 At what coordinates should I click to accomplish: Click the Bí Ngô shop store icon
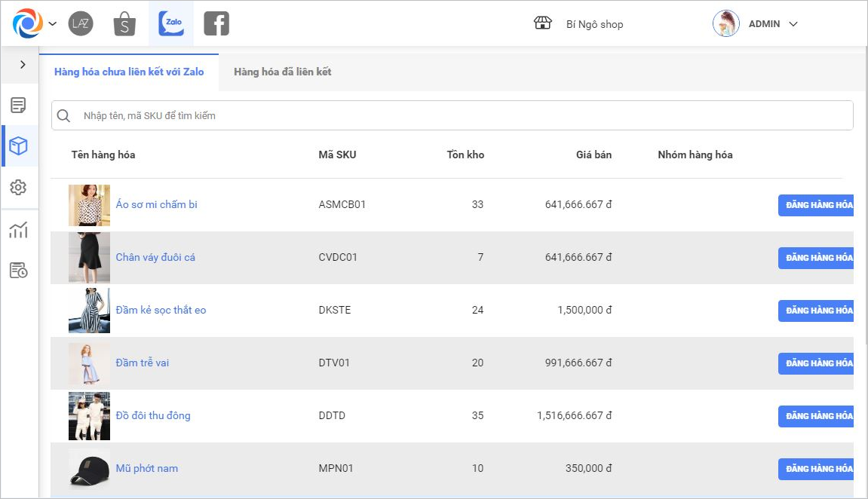pos(542,23)
